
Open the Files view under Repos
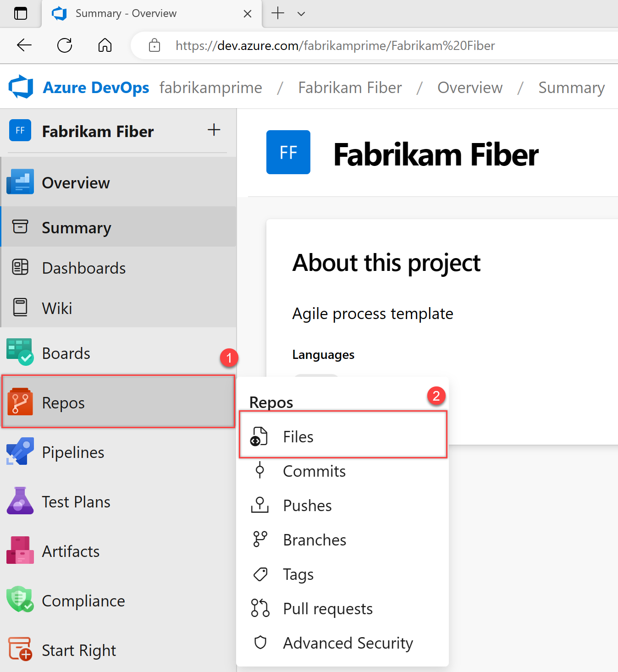(x=298, y=436)
